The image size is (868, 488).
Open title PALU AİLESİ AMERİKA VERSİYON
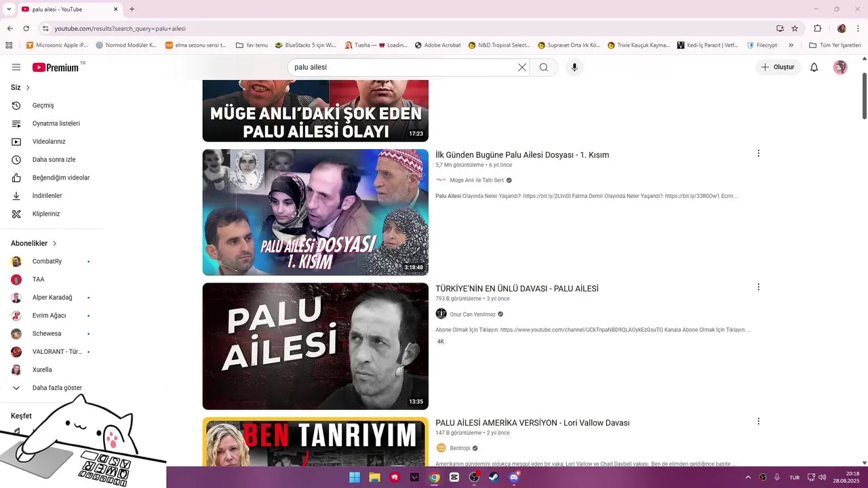tap(532, 423)
